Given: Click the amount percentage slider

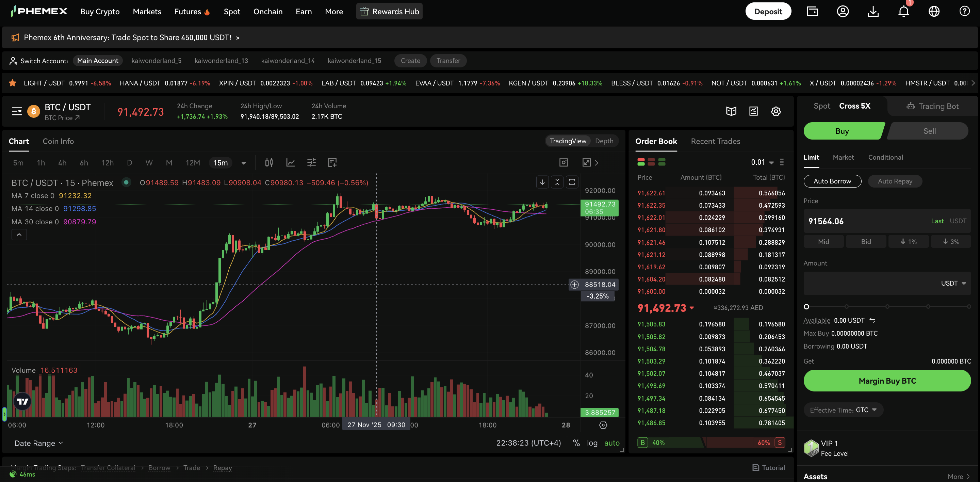Looking at the screenshot, I should [x=887, y=307].
